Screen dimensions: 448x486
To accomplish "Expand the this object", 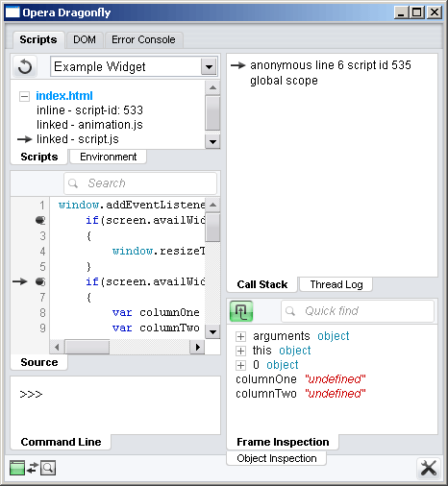I will tap(240, 351).
